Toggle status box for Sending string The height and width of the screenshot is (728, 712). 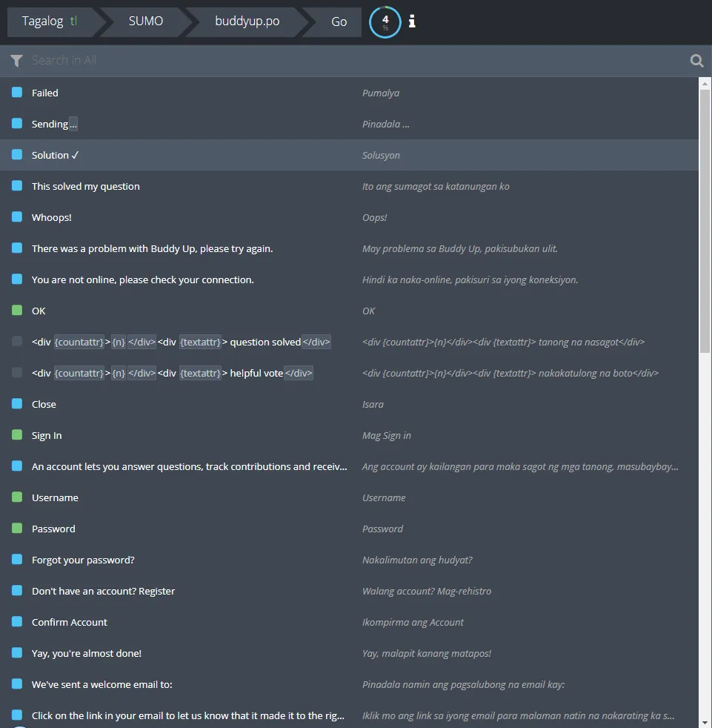17,124
